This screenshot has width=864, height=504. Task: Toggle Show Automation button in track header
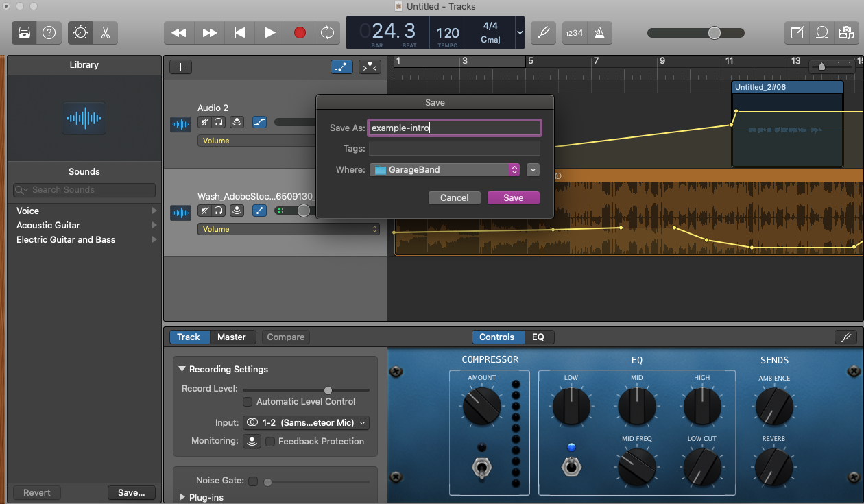341,67
